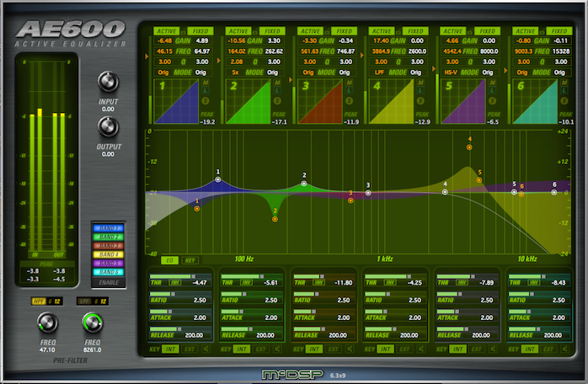Switch graph display to the EQ tab
The width and height of the screenshot is (588, 384).
[x=169, y=260]
